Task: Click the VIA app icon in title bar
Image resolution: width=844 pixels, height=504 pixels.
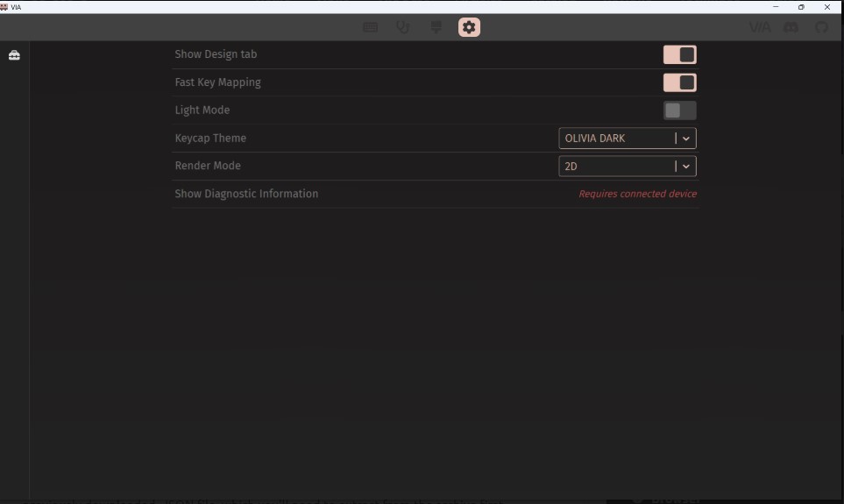Action: 4,7
